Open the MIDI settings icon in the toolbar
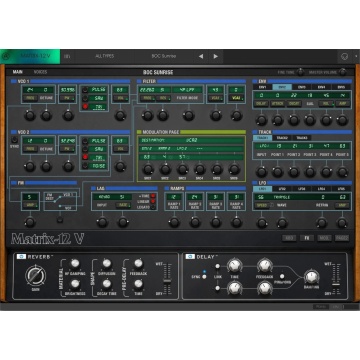This screenshot has width=360, height=360. 345,56
